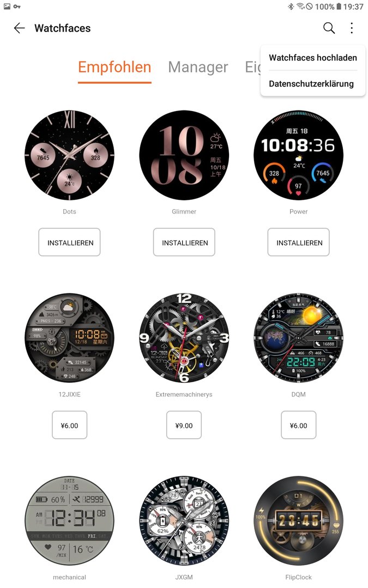368x588 pixels.
Task: Open the search magnifier icon
Action: coord(329,28)
